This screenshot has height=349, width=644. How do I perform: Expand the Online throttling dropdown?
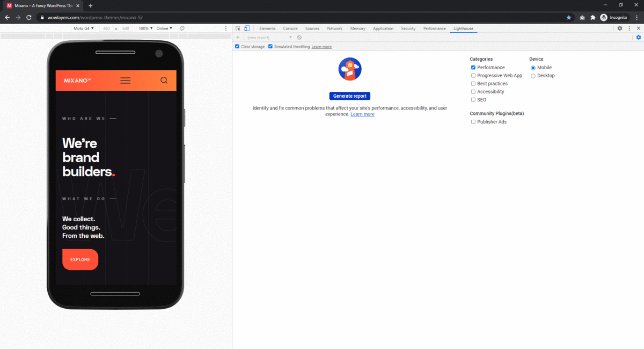point(164,28)
